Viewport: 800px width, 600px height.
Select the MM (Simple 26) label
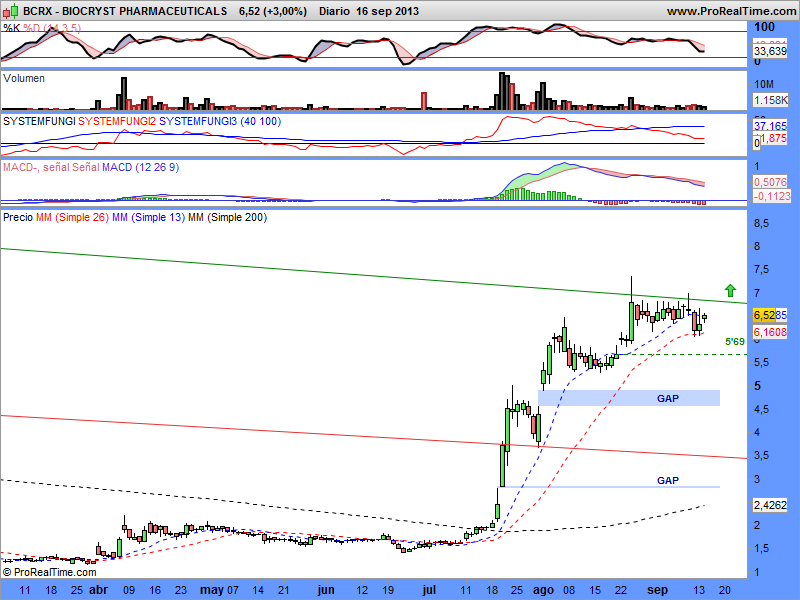[x=72, y=217]
